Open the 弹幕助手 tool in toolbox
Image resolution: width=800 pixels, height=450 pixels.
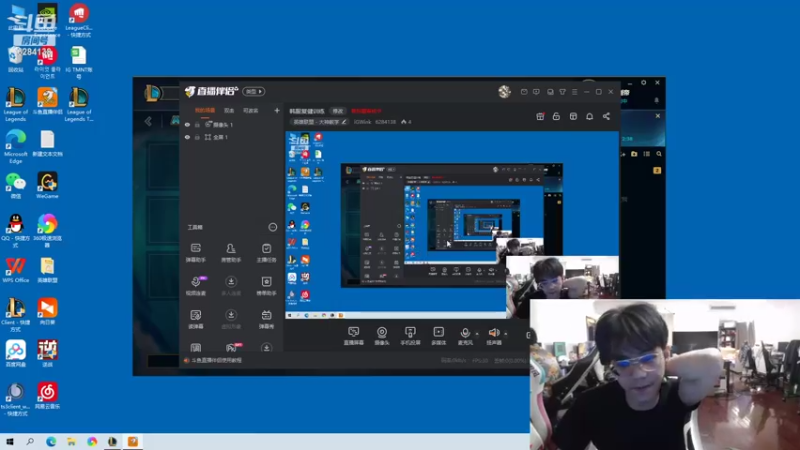(x=195, y=253)
